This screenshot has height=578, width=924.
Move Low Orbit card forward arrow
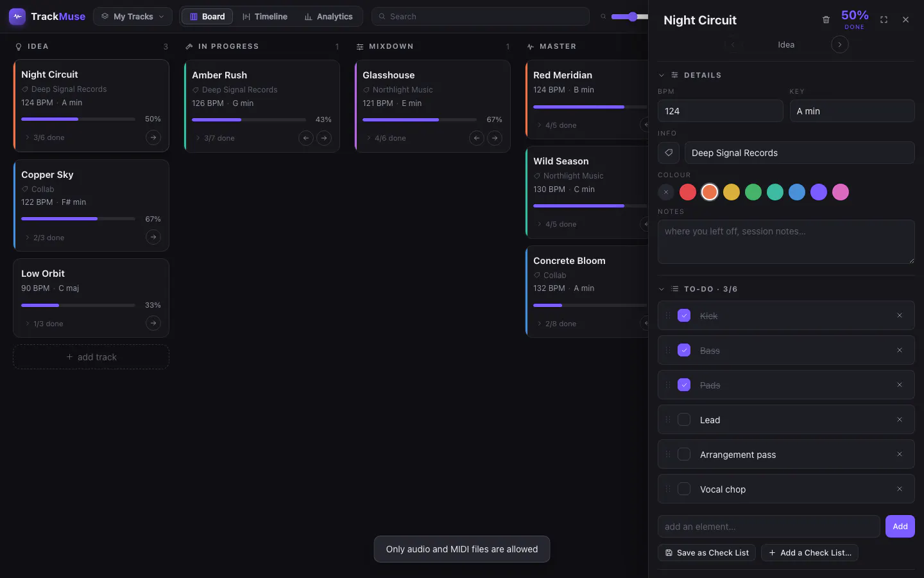153,324
